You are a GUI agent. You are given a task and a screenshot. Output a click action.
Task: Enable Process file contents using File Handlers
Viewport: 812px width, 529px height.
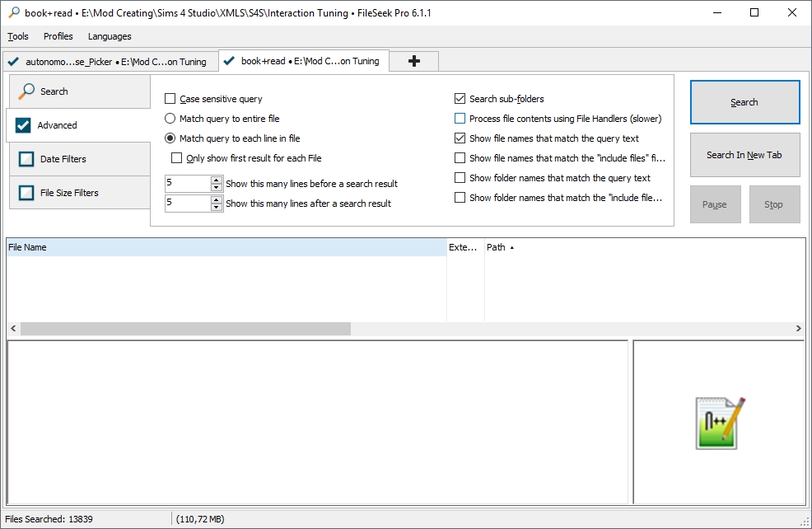coord(460,119)
